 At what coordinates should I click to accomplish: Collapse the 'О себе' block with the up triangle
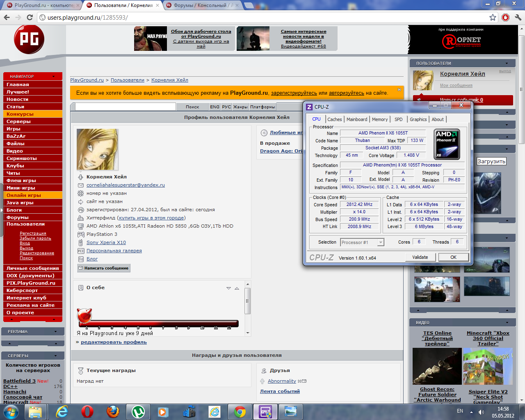tap(237, 288)
